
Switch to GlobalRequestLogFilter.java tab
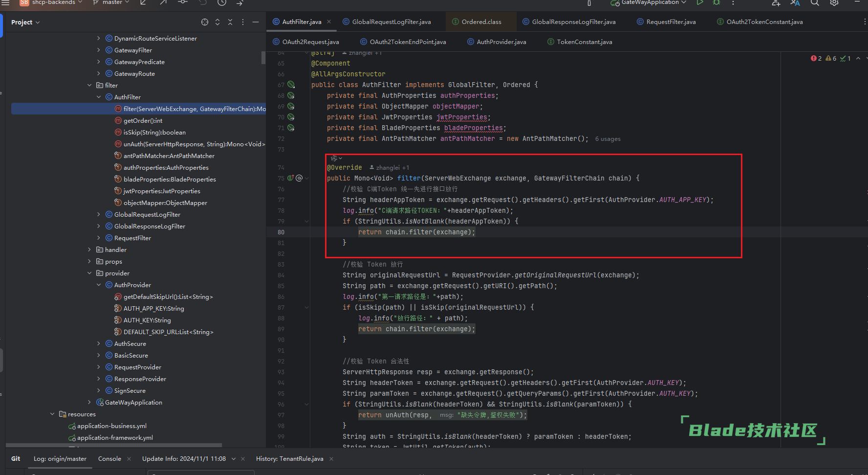click(x=387, y=22)
